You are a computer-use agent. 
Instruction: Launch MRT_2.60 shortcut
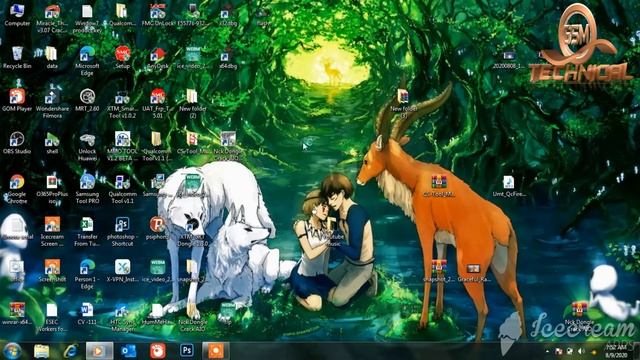[x=87, y=100]
